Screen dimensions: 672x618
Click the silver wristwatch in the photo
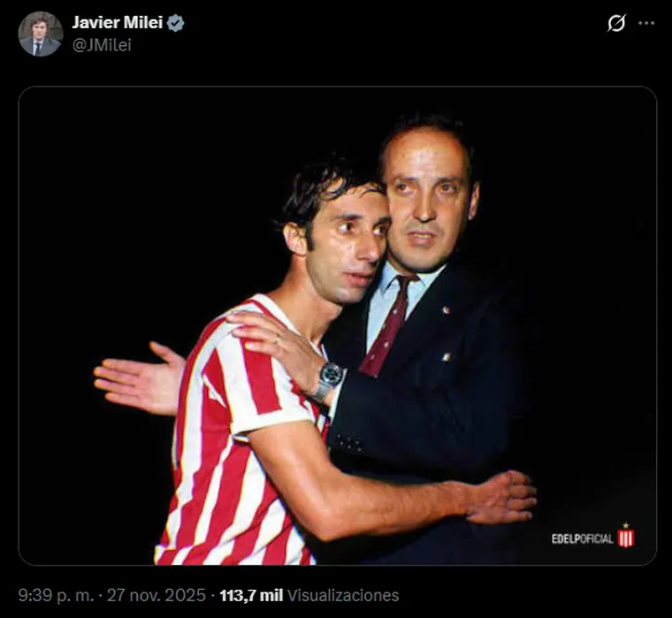pyautogui.click(x=328, y=379)
